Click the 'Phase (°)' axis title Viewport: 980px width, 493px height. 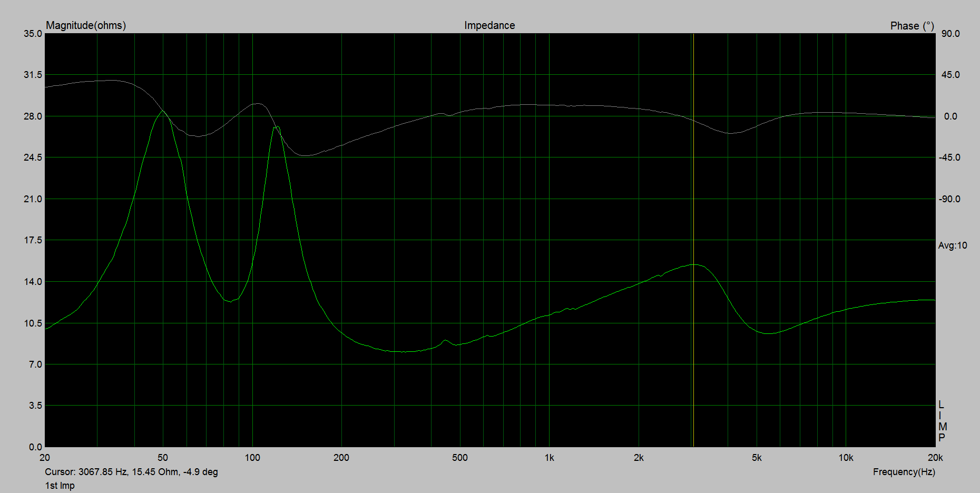tap(912, 26)
